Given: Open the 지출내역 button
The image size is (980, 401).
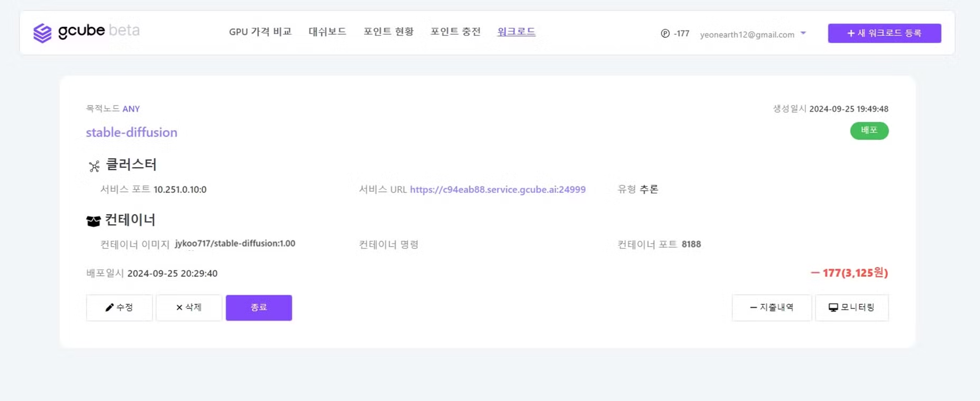Looking at the screenshot, I should [x=772, y=307].
